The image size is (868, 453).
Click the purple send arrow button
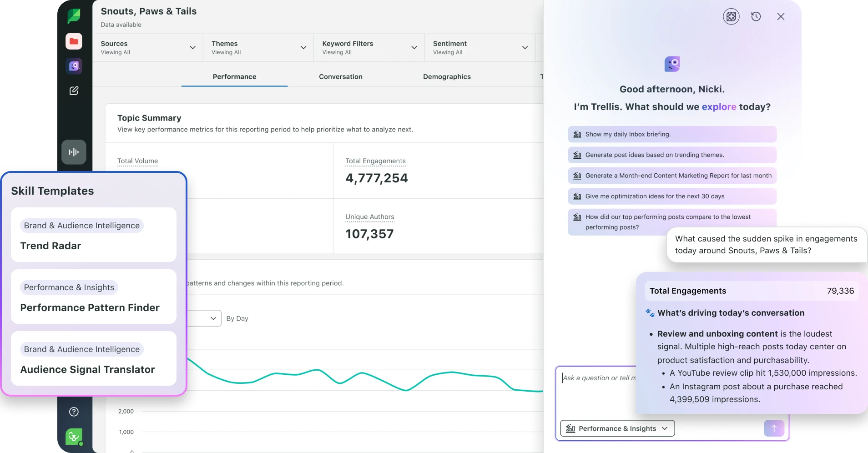774,428
